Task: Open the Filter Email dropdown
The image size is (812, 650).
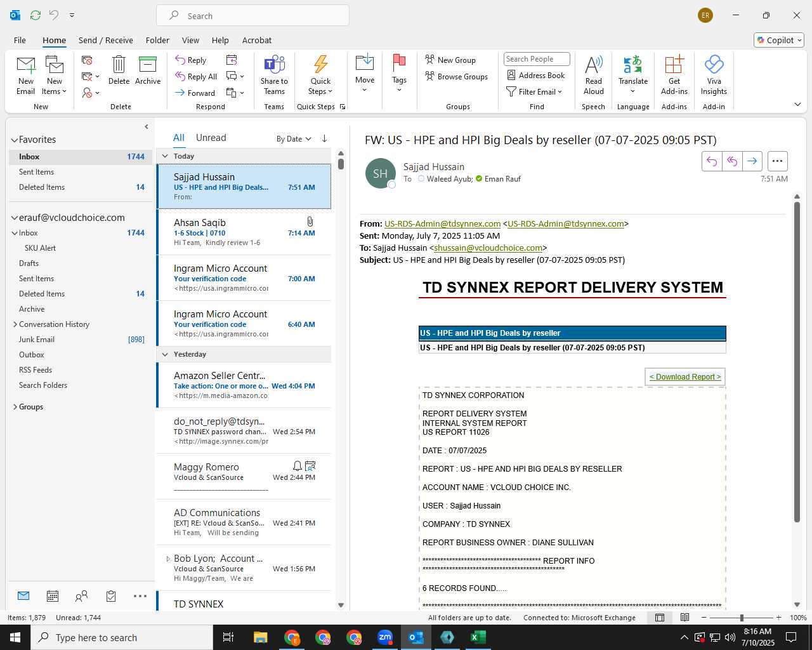Action: [534, 92]
